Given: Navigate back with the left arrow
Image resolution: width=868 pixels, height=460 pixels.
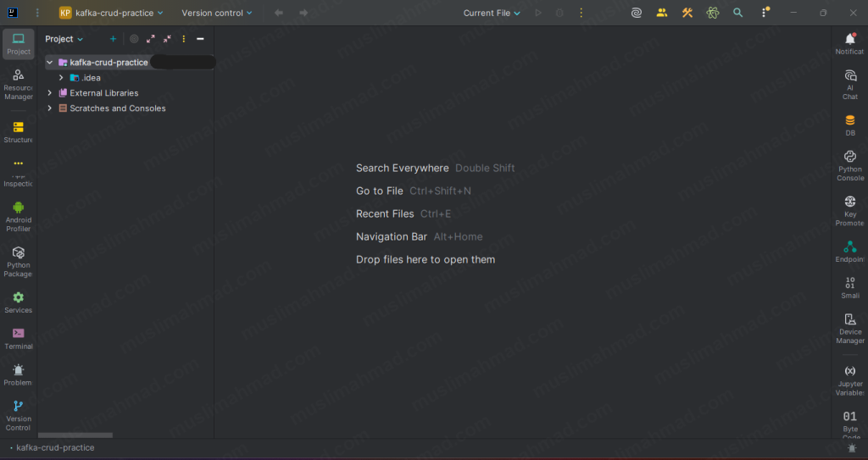Looking at the screenshot, I should 279,13.
